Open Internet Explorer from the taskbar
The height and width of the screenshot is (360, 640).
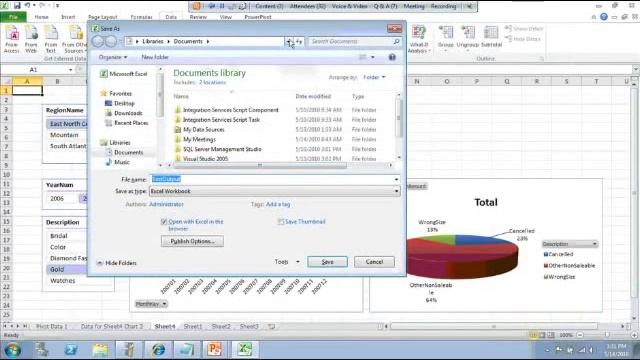158,349
